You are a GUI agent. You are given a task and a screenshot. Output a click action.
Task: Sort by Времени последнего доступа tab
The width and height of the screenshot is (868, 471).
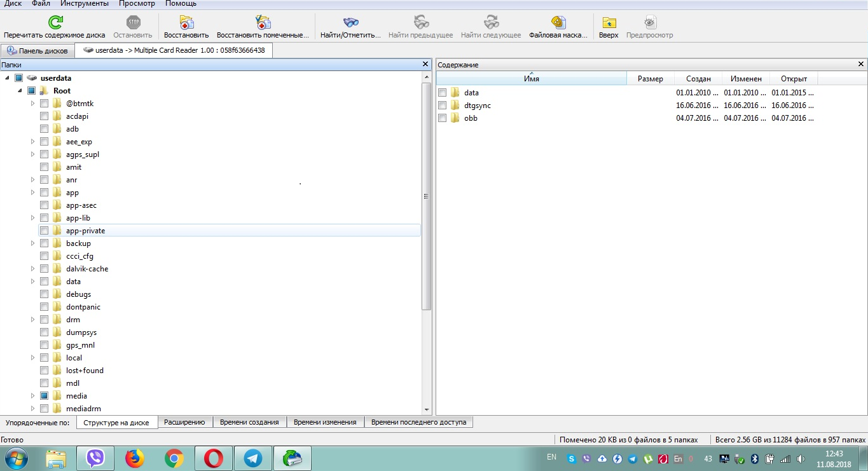tap(418, 422)
